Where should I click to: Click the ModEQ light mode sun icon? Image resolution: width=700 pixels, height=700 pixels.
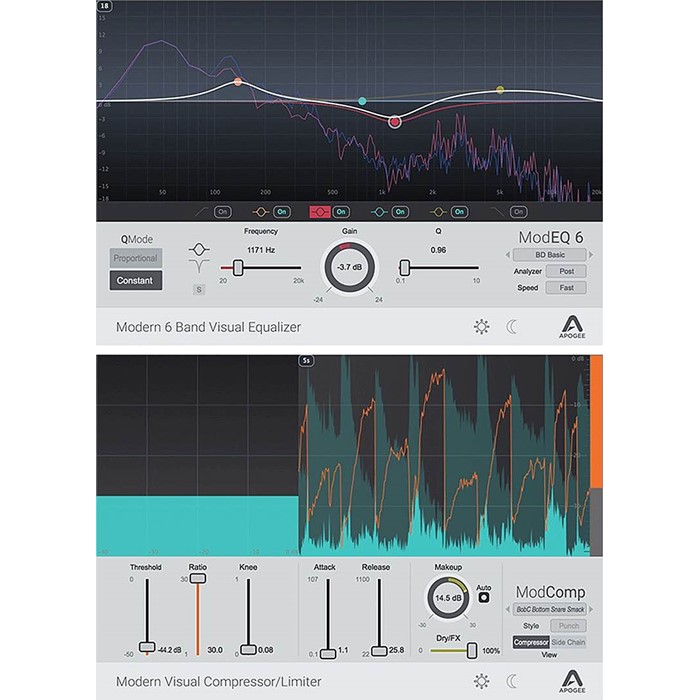(x=481, y=326)
